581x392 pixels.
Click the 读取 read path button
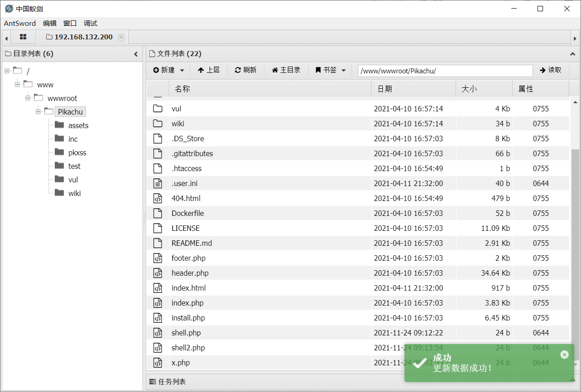coord(551,70)
